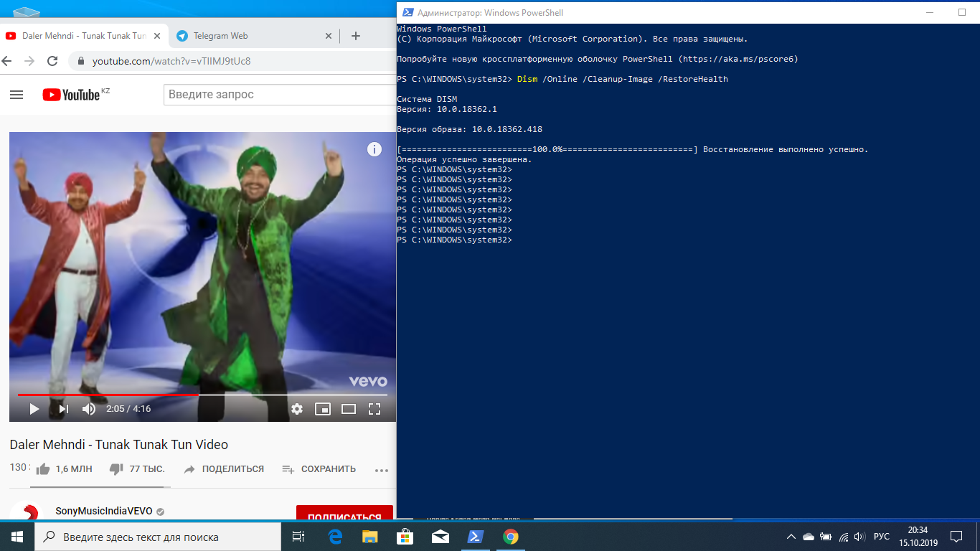Open clock showing 20:34 15.10.2019
The height and width of the screenshot is (551, 980).
[918, 537]
